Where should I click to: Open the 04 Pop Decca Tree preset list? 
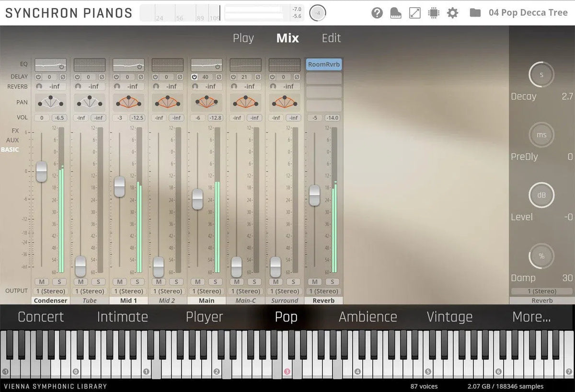click(x=528, y=13)
